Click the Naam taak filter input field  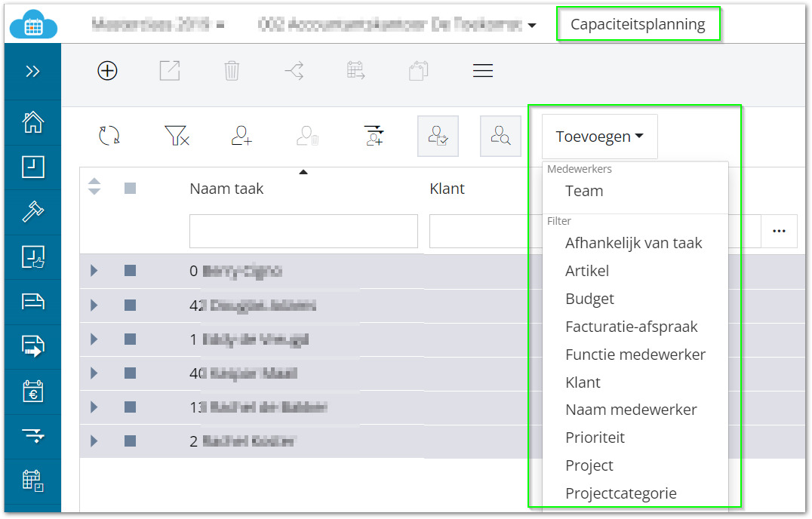tap(303, 232)
